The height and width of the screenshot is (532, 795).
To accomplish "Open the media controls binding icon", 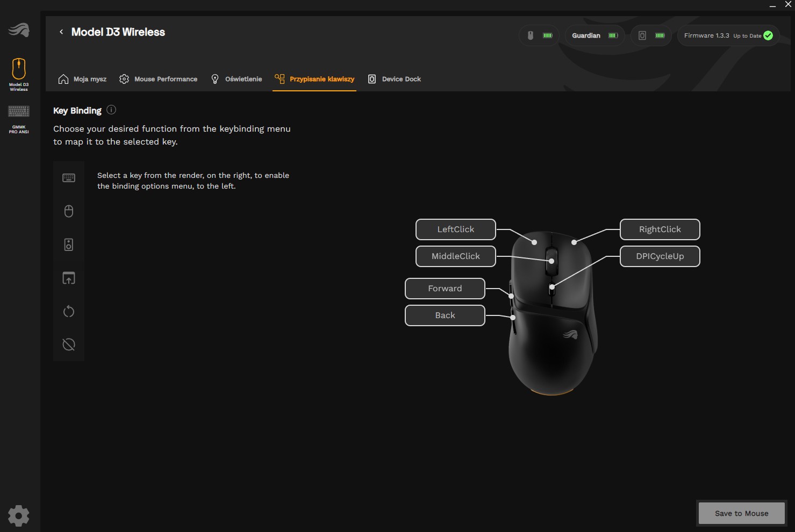I will [x=69, y=245].
